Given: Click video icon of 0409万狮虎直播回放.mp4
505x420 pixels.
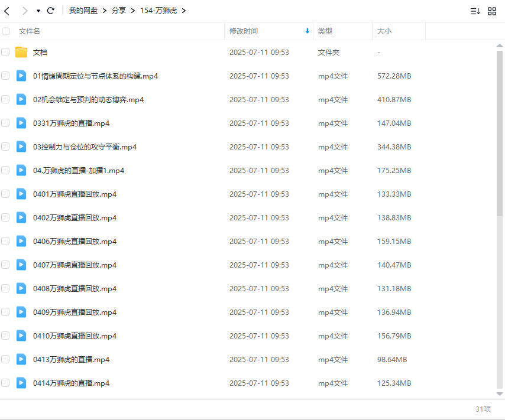Looking at the screenshot, I should 21,312.
